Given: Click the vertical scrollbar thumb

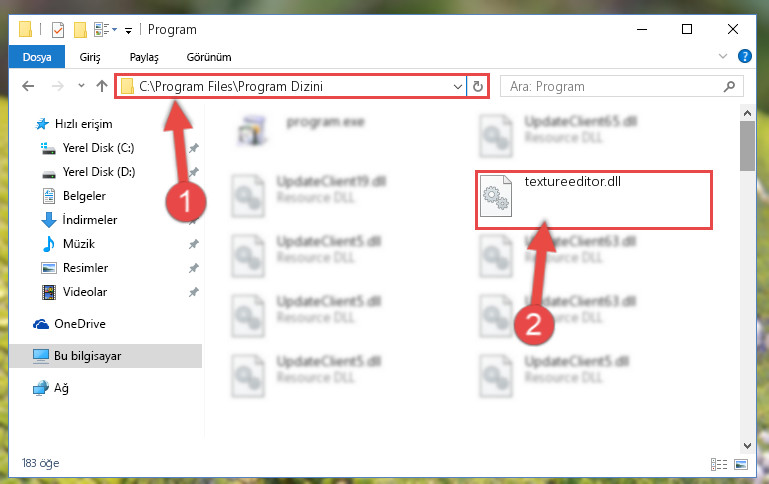Looking at the screenshot, I should click(x=747, y=146).
